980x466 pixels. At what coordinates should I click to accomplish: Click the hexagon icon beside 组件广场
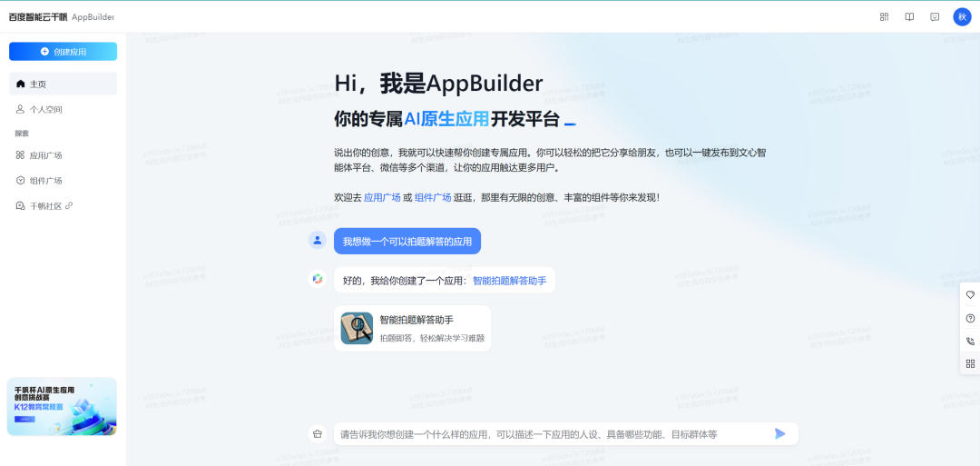pyautogui.click(x=21, y=181)
